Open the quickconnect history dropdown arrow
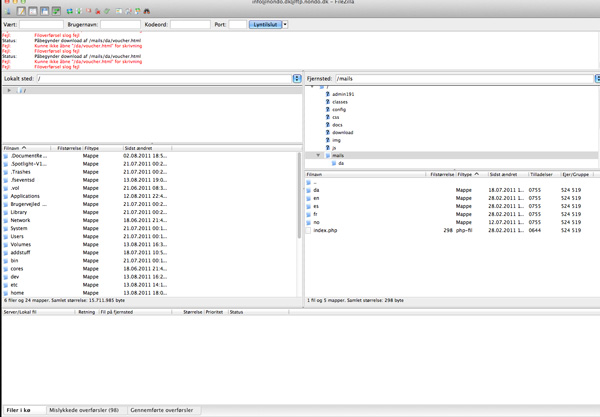Viewport: 600px width, 417px height. click(x=285, y=24)
